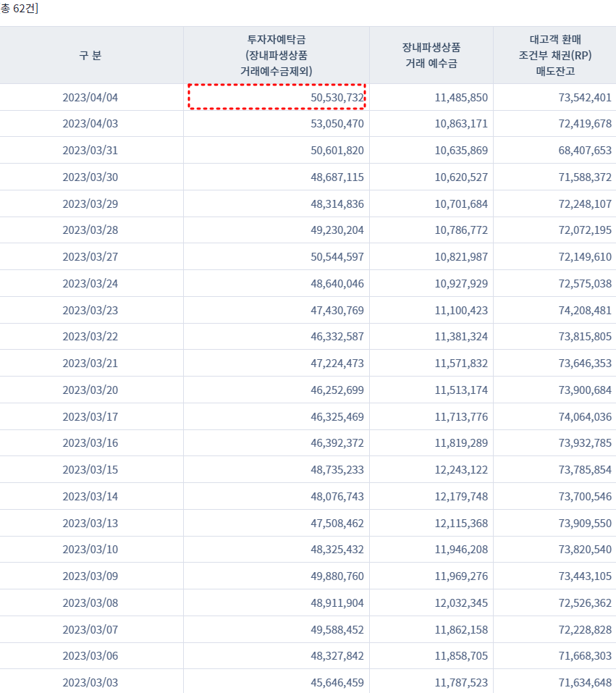616x693 pixels.
Task: Select the date cell 2023/03/21
Action: tap(90, 364)
